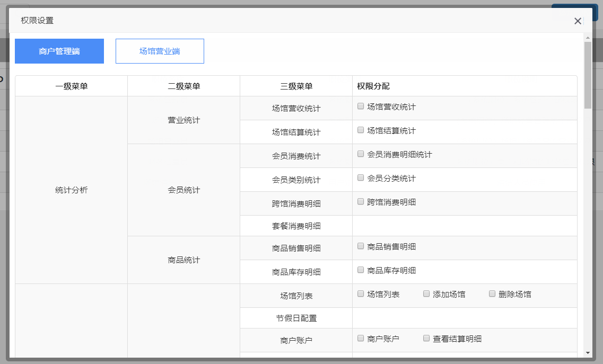Click 权限分配 column header
The width and height of the screenshot is (603, 364).
click(465, 86)
